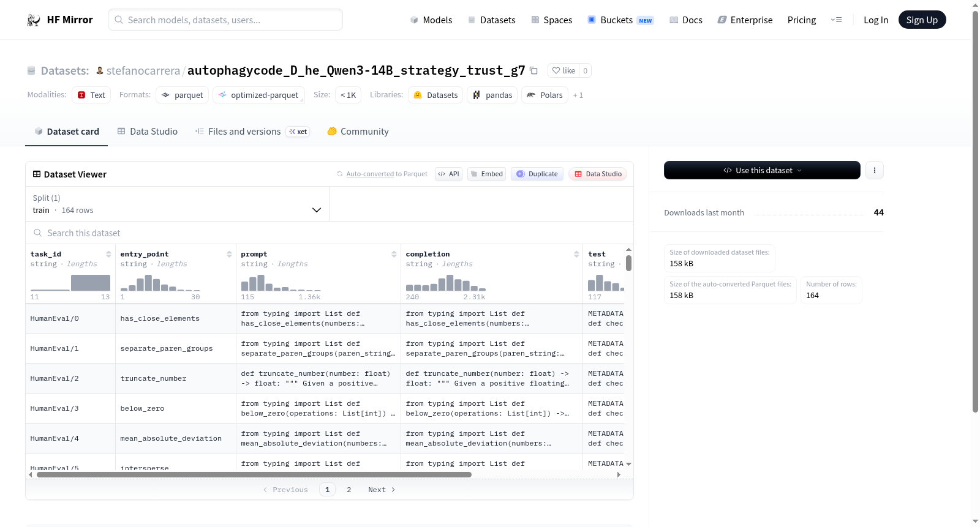
Task: Click the pandas library tag
Action: pyautogui.click(x=492, y=95)
